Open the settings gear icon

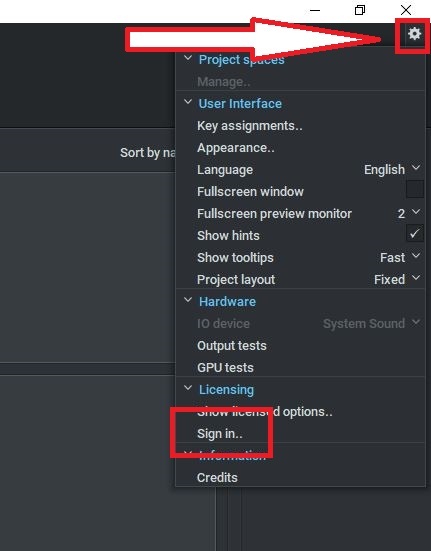414,34
